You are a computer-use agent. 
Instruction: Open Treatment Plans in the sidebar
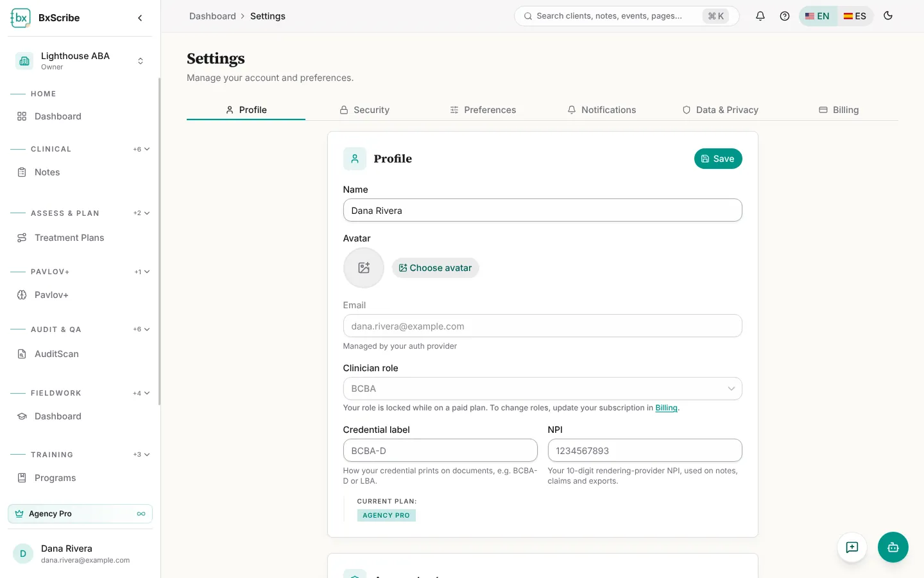[x=80, y=238]
